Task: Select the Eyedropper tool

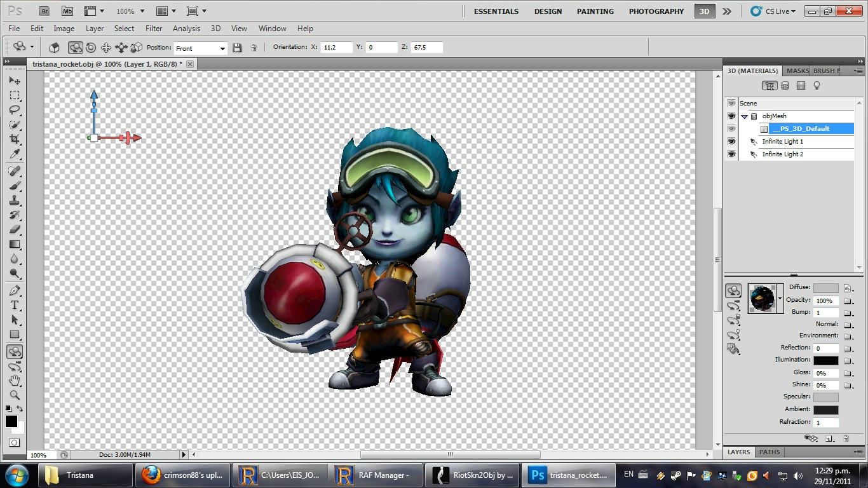Action: click(15, 154)
